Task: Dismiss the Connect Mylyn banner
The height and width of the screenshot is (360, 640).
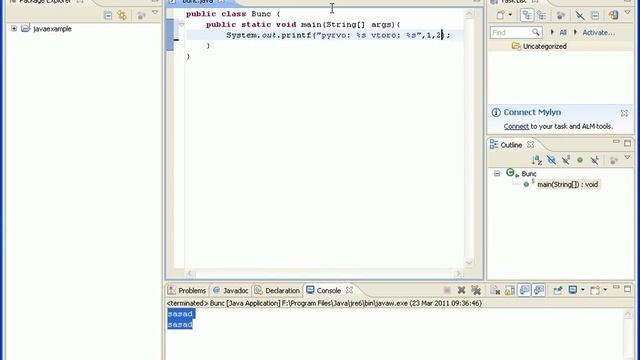Action: tap(624, 113)
